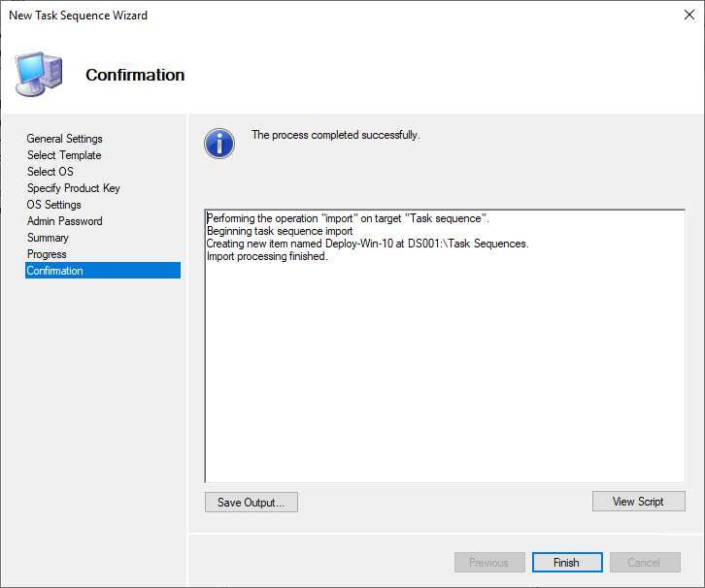Image resolution: width=705 pixels, height=588 pixels.
Task: Click the blue information icon
Action: click(x=219, y=144)
